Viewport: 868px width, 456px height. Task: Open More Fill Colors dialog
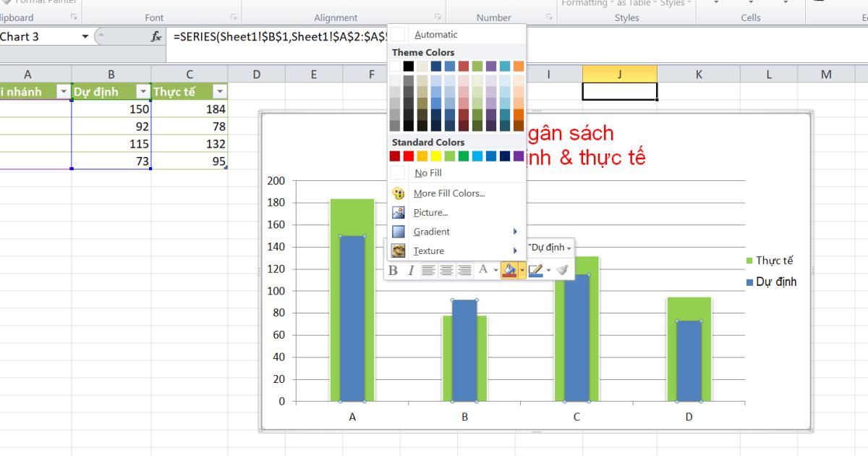[456, 193]
